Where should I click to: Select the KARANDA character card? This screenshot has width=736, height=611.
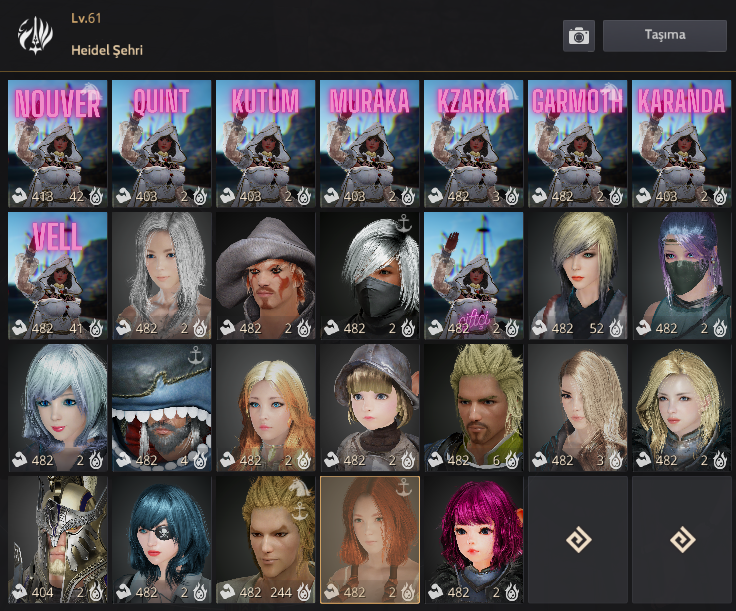click(682, 144)
